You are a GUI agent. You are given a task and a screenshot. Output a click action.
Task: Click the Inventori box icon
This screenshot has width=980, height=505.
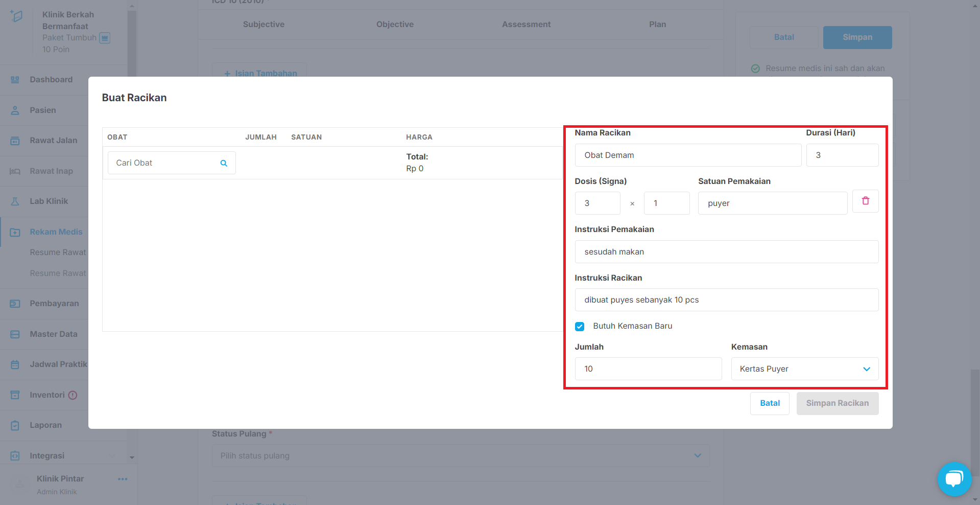click(x=15, y=395)
